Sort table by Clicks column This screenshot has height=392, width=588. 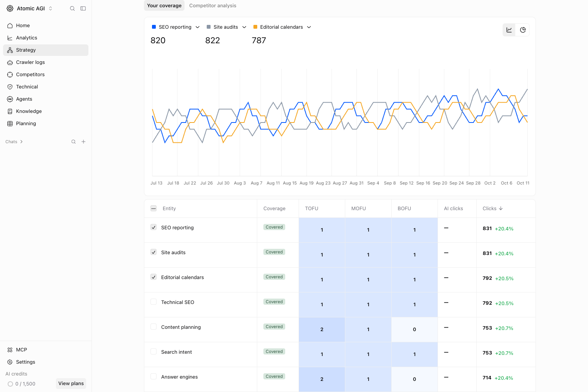point(493,209)
